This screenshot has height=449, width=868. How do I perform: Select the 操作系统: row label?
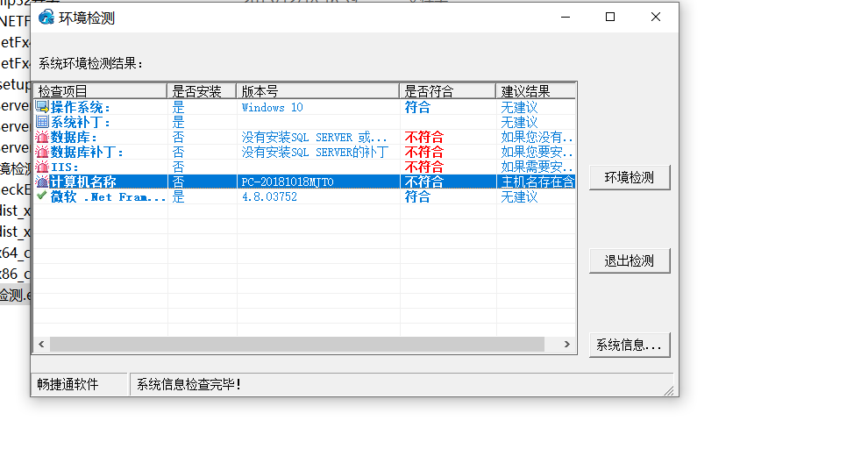(81, 107)
